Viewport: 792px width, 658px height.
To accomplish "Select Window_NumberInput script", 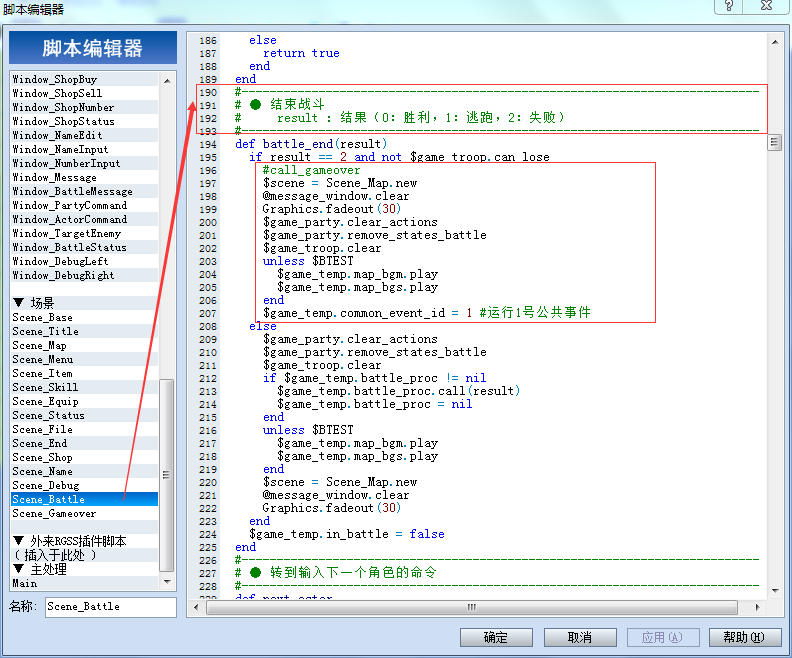I will click(x=85, y=164).
